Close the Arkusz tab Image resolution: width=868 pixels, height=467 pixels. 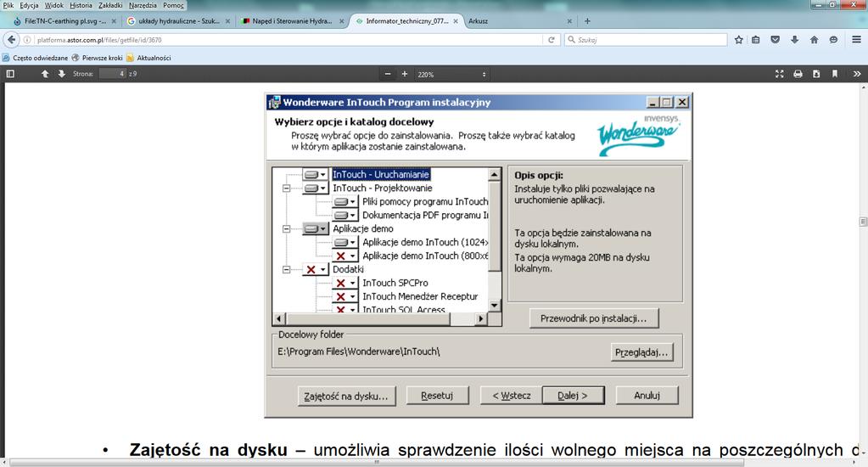569,21
